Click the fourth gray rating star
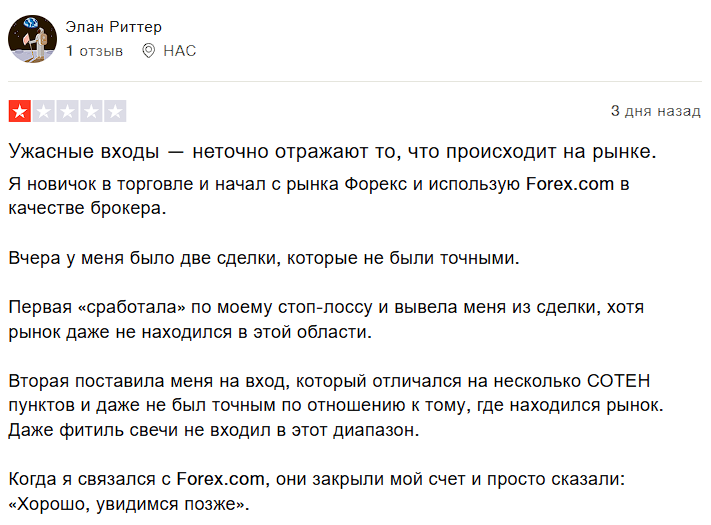Viewport: 711px width, 525px height. click(91, 111)
